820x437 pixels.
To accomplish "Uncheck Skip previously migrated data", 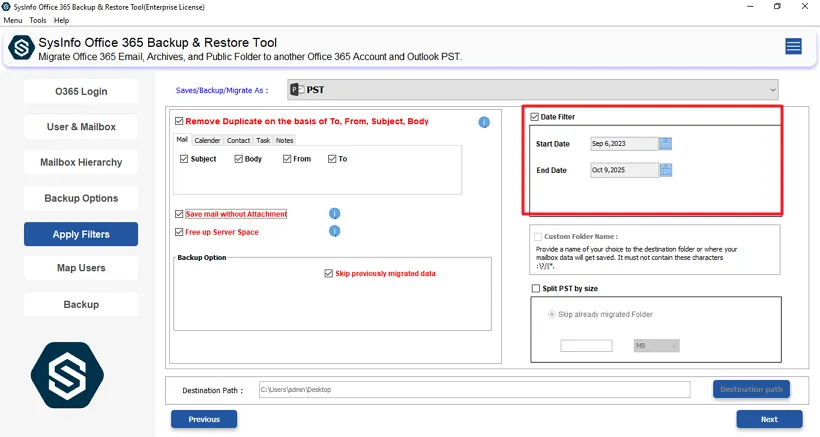I will click(x=329, y=273).
